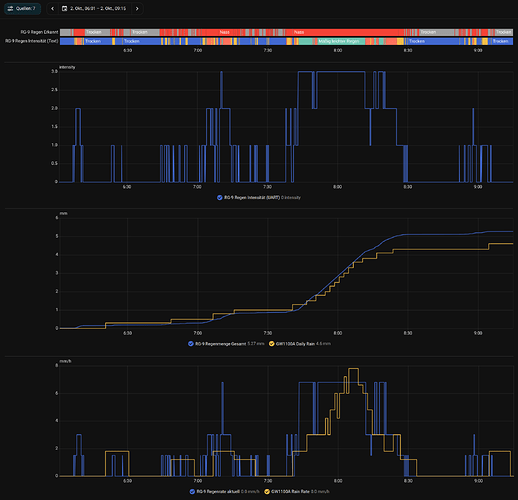This screenshot has width=518, height=500.
Task: Click the 5.27 mm value in rain total legend
Action: click(256, 344)
